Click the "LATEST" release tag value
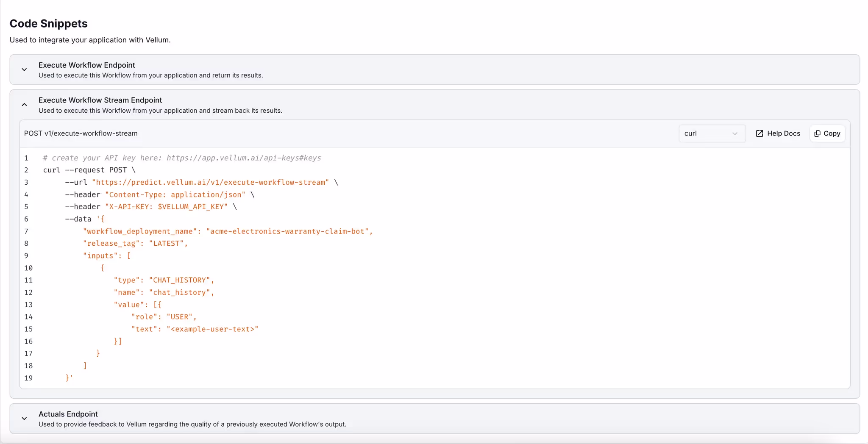868x444 pixels. [x=167, y=243]
